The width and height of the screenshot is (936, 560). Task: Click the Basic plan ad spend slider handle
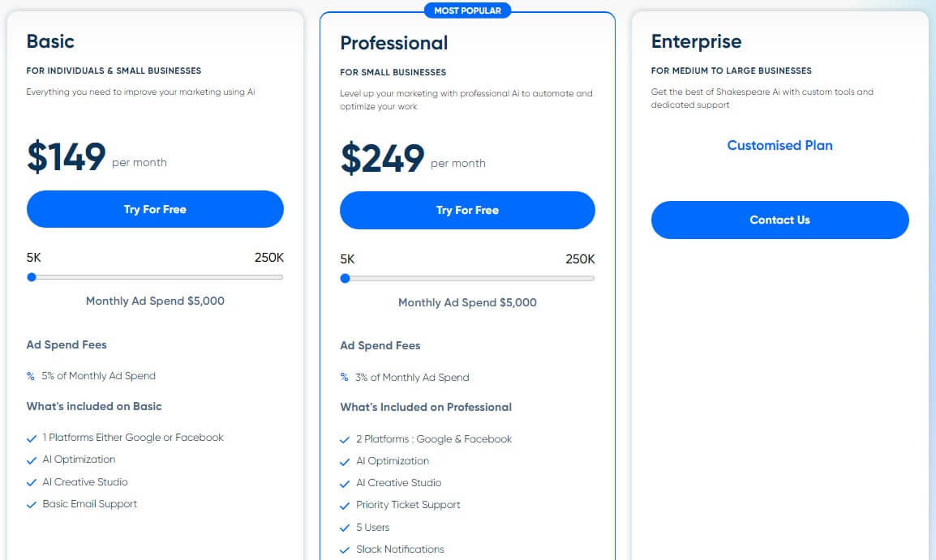click(x=32, y=277)
